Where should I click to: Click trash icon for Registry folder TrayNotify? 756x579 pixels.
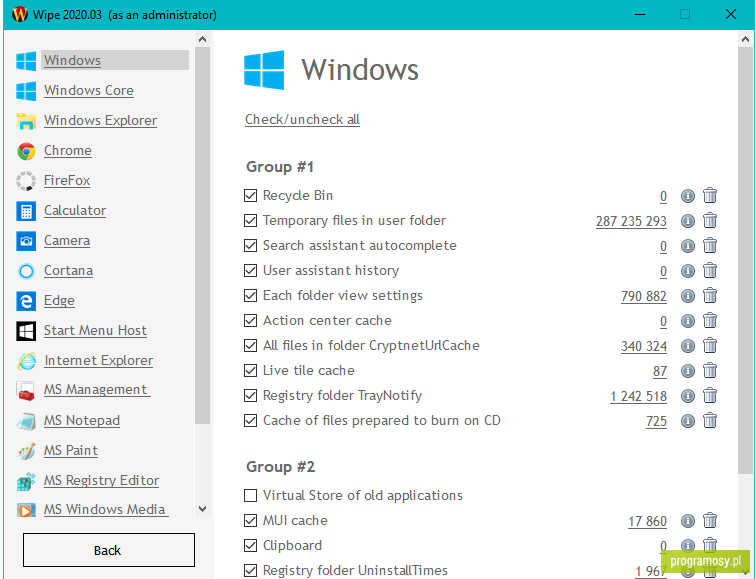[710, 396]
